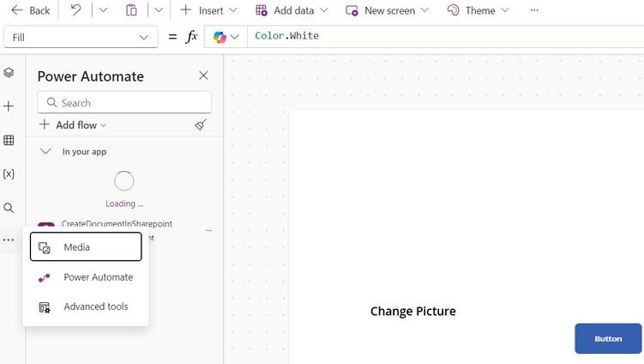Open the Insert plus pane in sidebar

(9, 106)
